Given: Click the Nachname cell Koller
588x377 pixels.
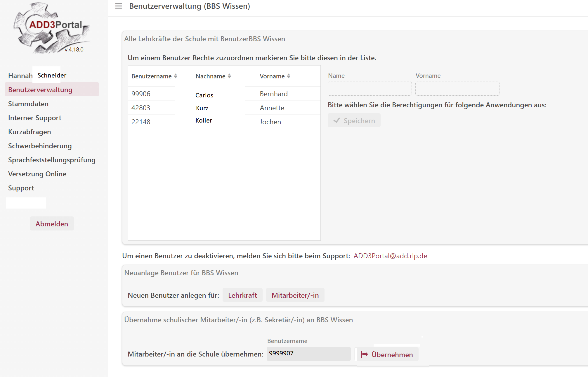Looking at the screenshot, I should 204,120.
